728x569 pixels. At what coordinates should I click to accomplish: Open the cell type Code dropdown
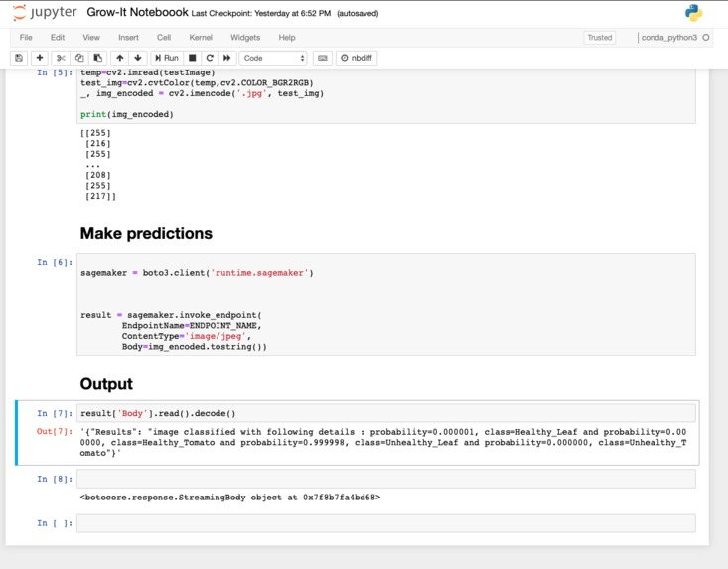273,58
